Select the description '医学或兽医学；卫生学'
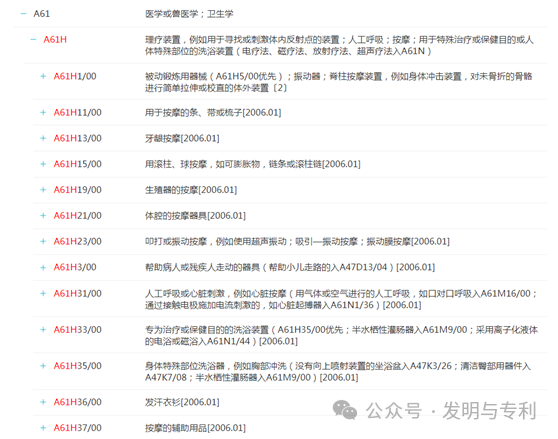The image size is (558, 439). [189, 14]
